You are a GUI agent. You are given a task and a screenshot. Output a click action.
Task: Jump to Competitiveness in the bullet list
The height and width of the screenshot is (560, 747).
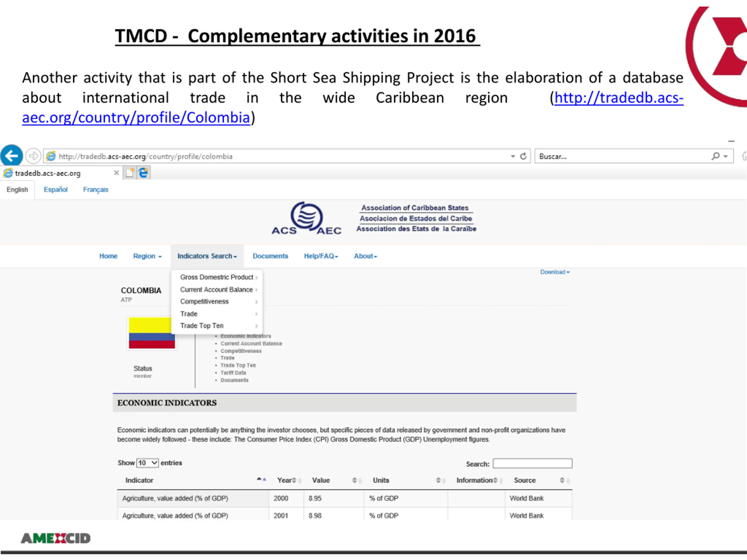click(x=241, y=351)
